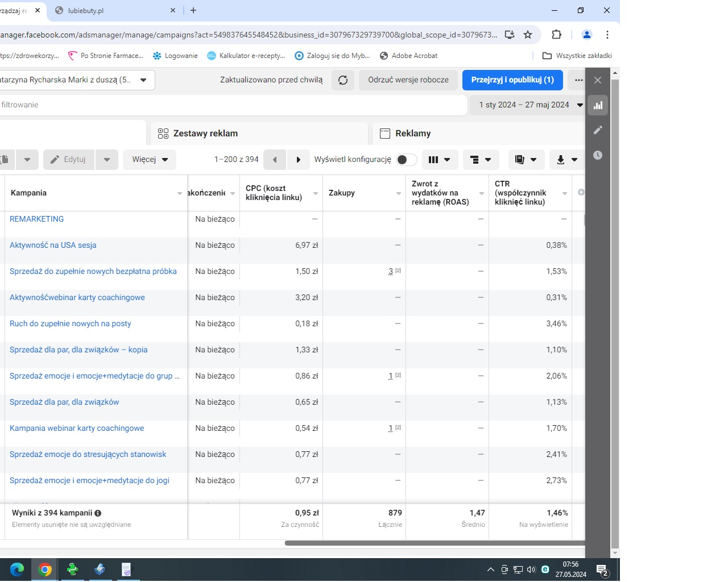Click Przejrzyj i opublikuj (1)
Viewport: 728px width, 582px height.
coord(512,80)
